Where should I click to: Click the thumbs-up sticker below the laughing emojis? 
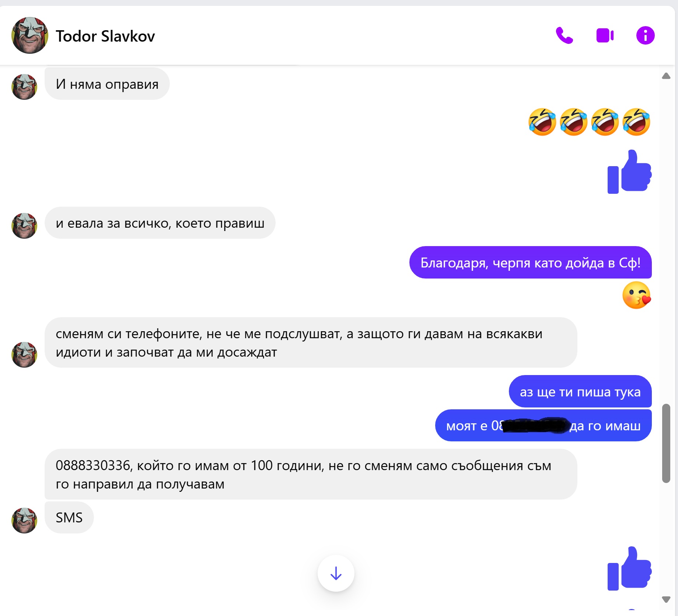point(629,172)
